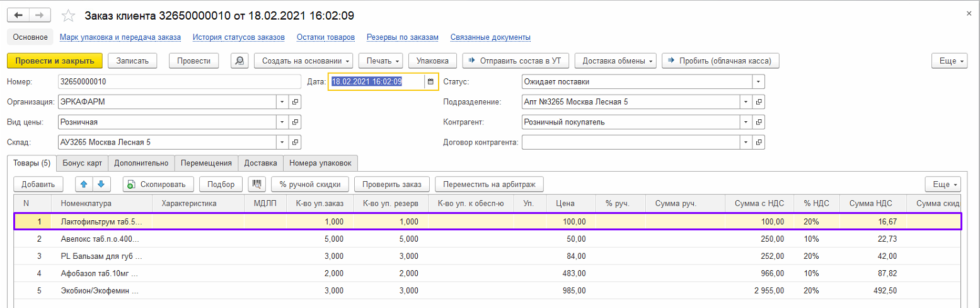The width and height of the screenshot is (980, 308).
Task: Click the Проверить заказ button
Action: pos(392,184)
